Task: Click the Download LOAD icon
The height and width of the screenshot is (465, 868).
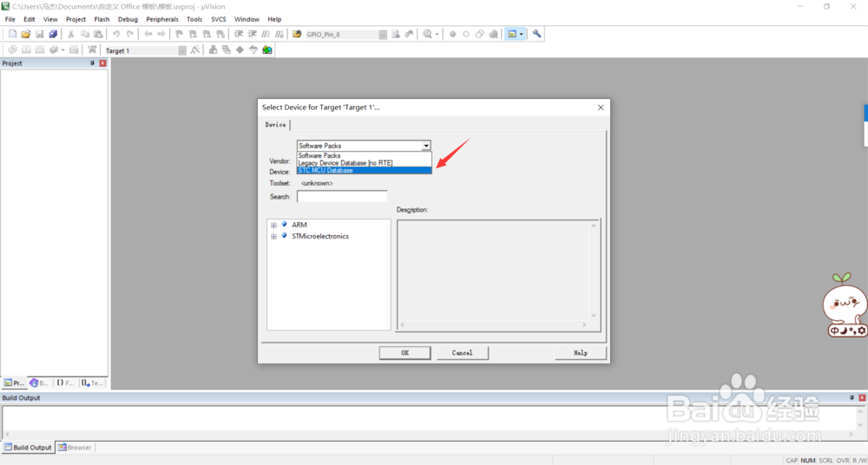Action: [x=93, y=50]
